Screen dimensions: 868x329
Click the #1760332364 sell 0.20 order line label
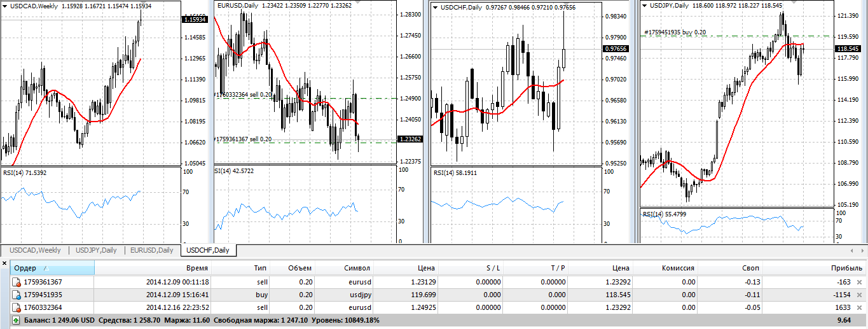242,94
